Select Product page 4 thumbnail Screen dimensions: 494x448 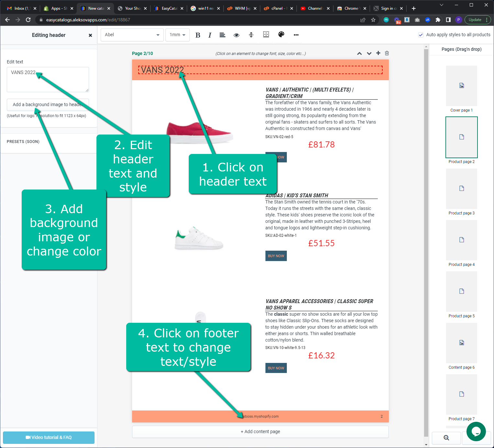[462, 240]
